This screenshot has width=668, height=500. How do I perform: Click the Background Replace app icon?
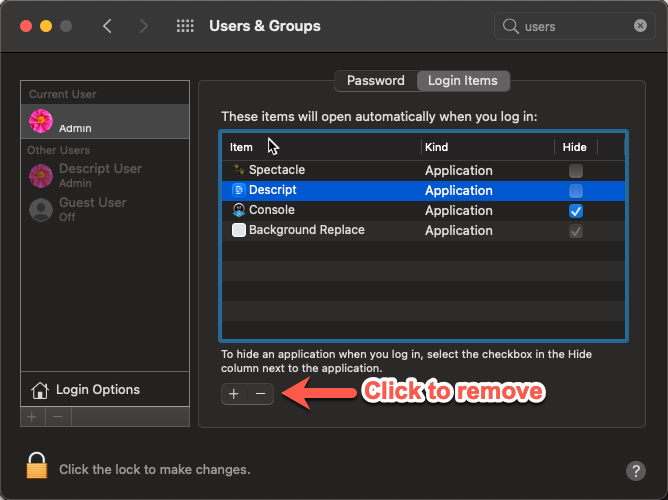coord(239,230)
